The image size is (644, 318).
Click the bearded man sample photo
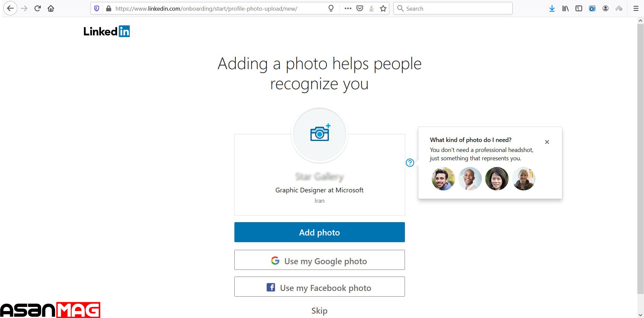point(443,179)
